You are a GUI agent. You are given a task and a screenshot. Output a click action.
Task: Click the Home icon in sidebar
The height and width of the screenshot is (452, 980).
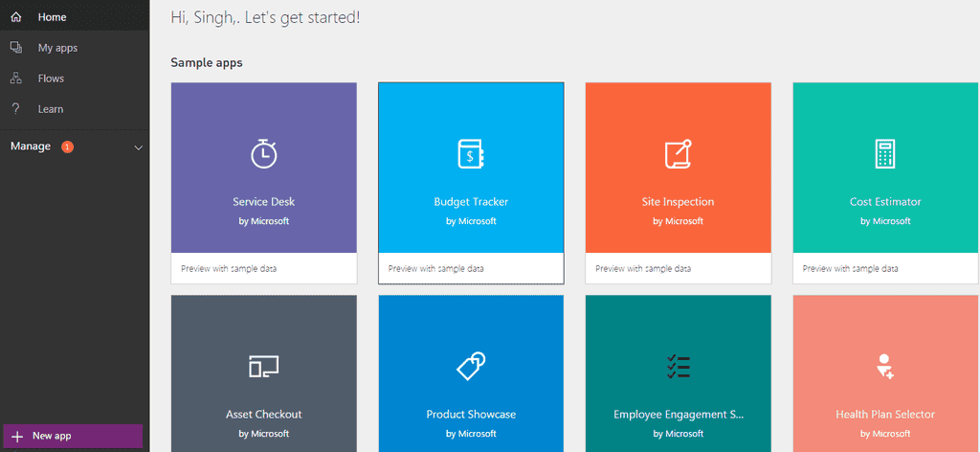coord(16,17)
